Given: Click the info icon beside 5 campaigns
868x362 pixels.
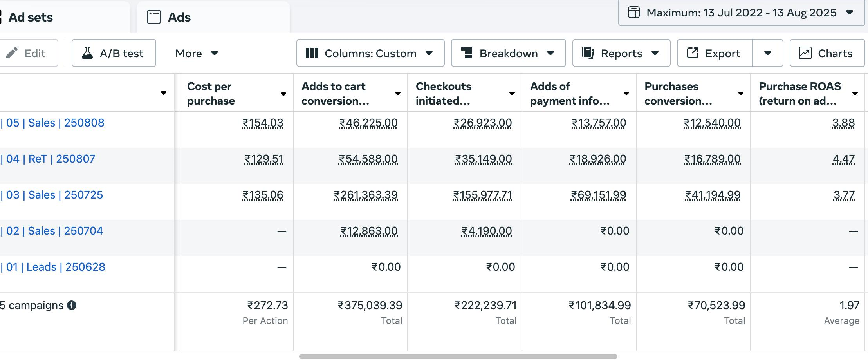Looking at the screenshot, I should pyautogui.click(x=72, y=305).
